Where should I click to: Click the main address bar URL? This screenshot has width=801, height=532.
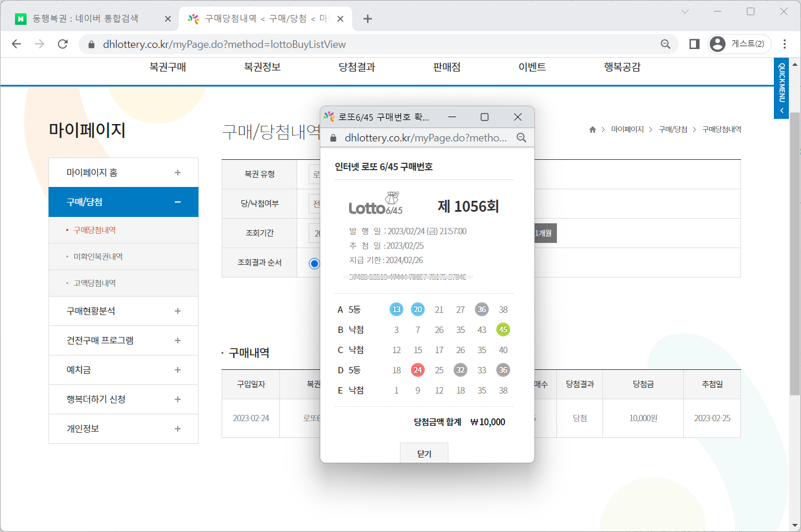(x=224, y=44)
